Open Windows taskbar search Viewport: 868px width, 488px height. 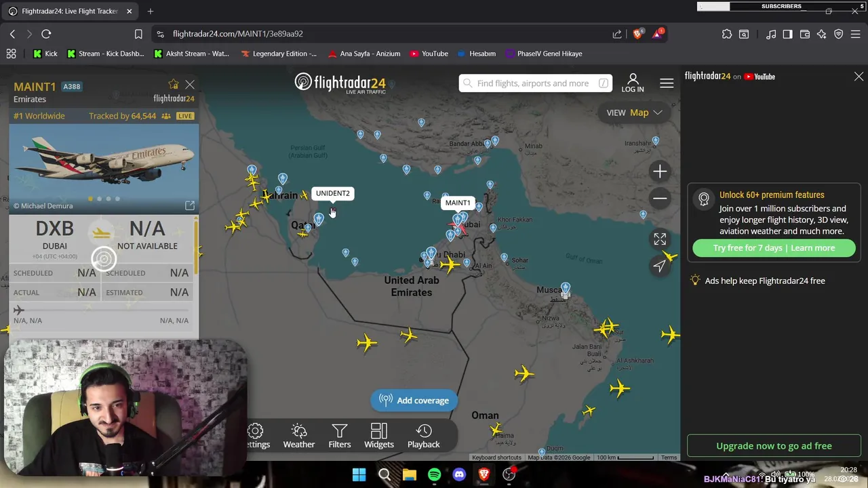click(384, 475)
